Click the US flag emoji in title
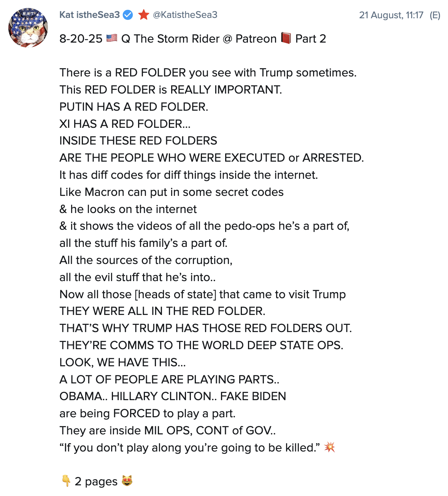 coord(112,38)
